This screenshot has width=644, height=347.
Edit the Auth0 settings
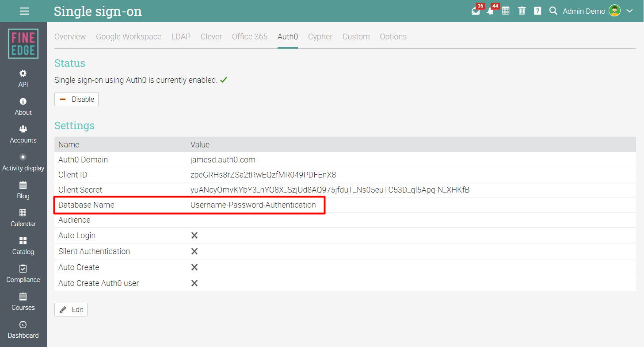pyautogui.click(x=71, y=309)
